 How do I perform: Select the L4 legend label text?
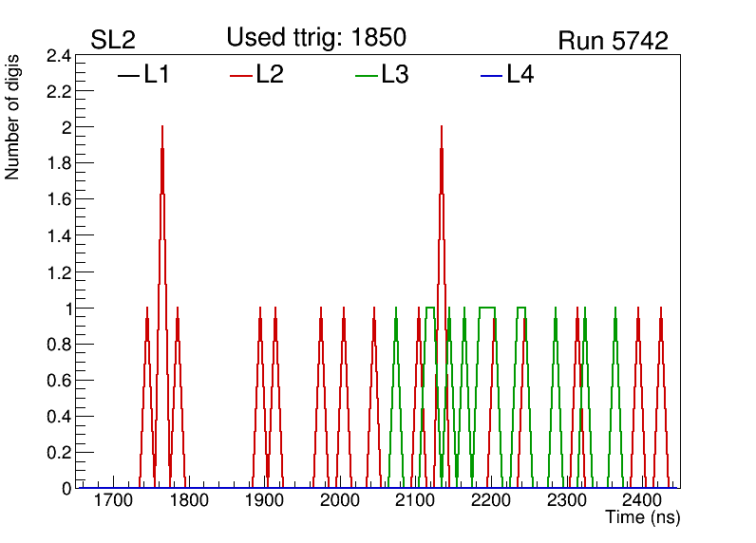520,75
